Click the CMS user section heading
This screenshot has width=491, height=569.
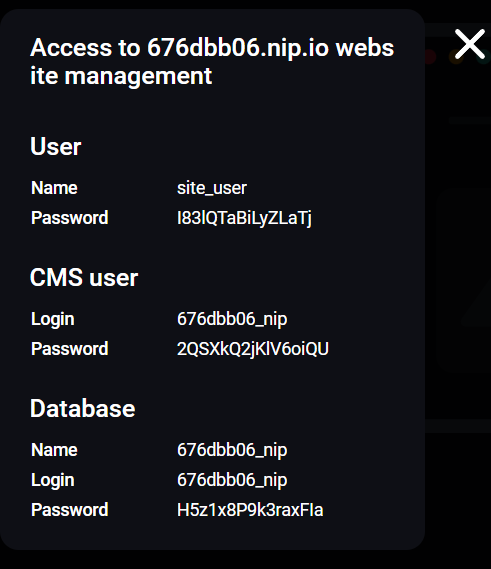pos(84,278)
